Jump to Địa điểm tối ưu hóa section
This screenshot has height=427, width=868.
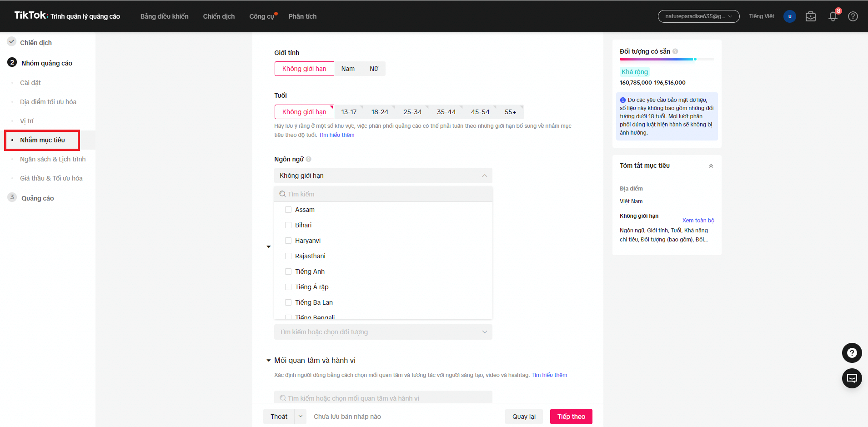click(48, 102)
